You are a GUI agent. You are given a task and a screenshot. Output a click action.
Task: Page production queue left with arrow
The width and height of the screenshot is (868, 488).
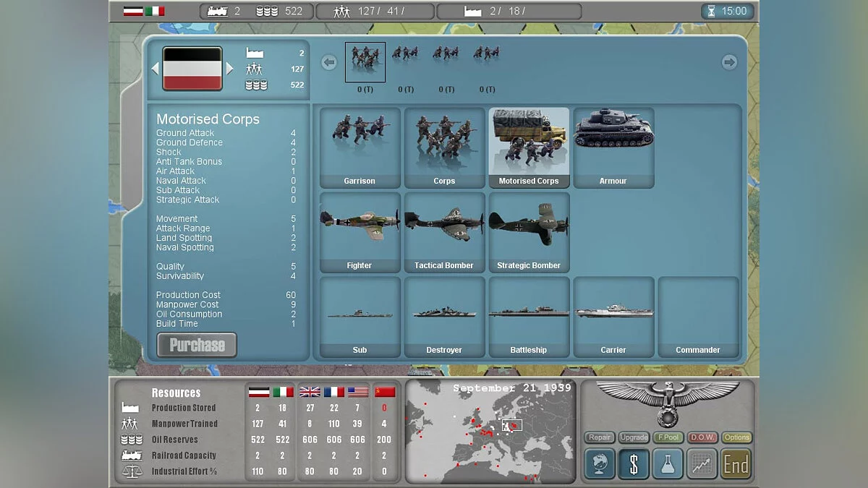[329, 63]
